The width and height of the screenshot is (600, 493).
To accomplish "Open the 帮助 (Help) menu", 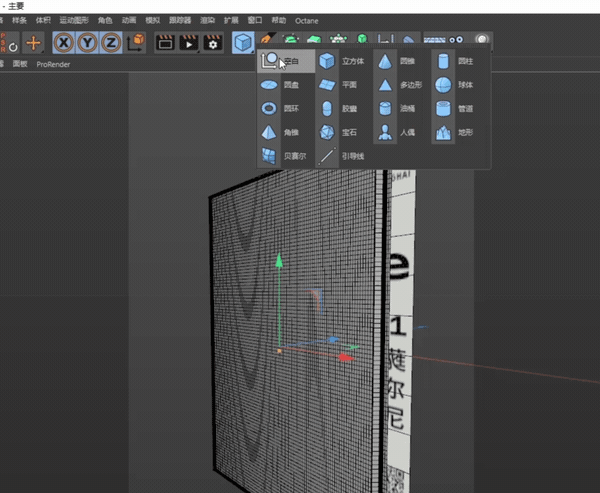I will [x=279, y=21].
